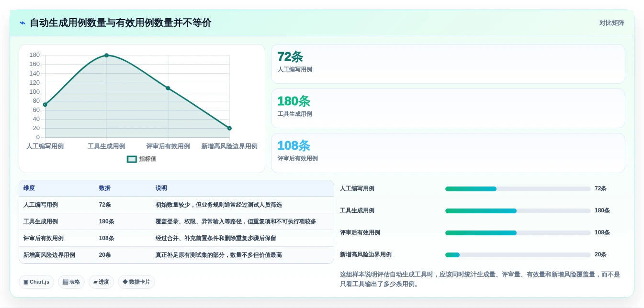Click the 说明 table column header
644x308 pixels.
click(161, 188)
